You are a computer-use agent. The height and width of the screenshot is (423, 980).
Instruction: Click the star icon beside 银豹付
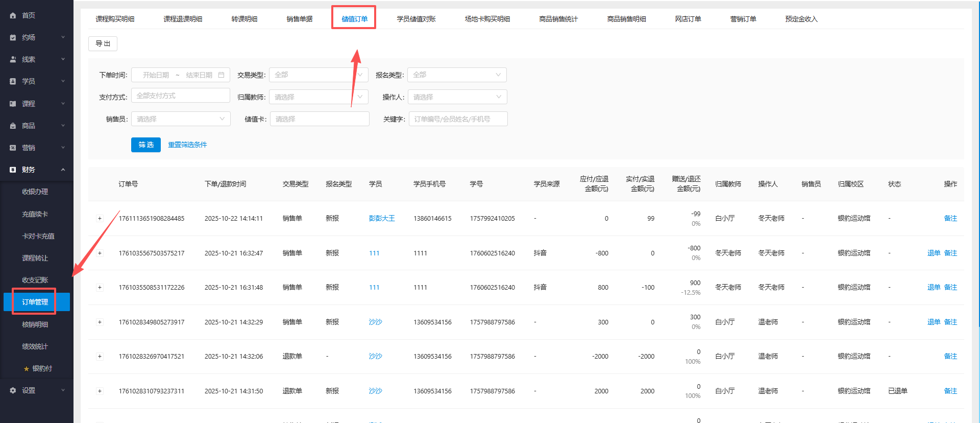click(x=26, y=368)
